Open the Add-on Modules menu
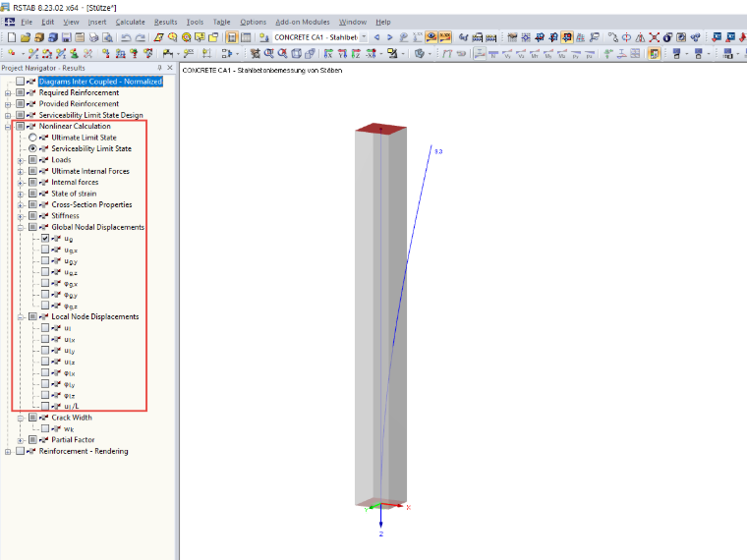Image resolution: width=747 pixels, height=560 pixels. pyautogui.click(x=303, y=22)
